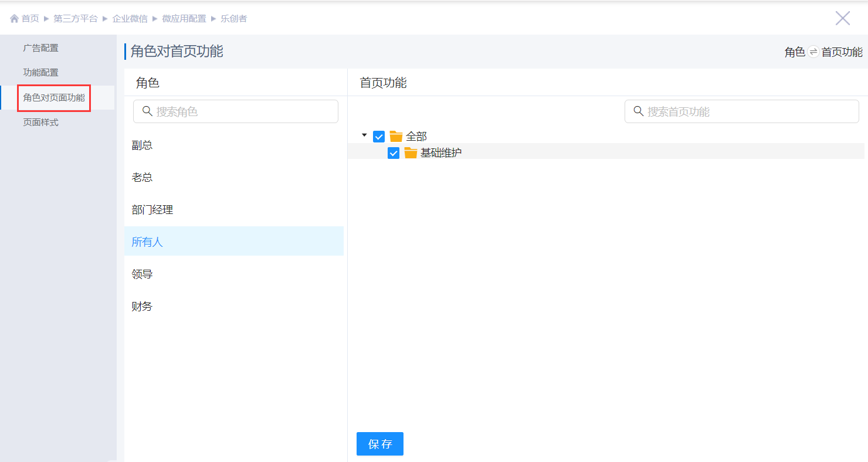Click the swap icon between 角色 and 首页功能
This screenshot has height=462, width=868.
pos(813,52)
